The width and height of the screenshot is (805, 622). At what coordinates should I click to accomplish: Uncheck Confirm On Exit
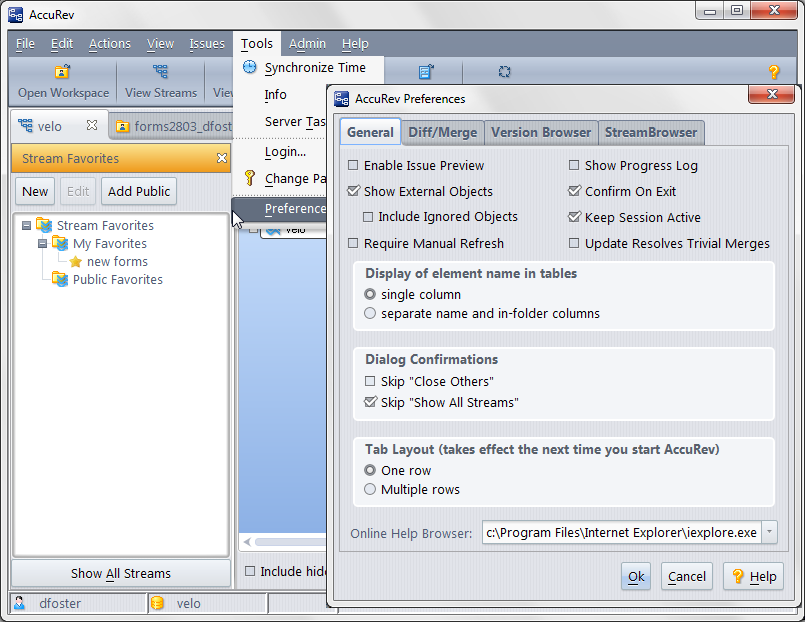[574, 192]
